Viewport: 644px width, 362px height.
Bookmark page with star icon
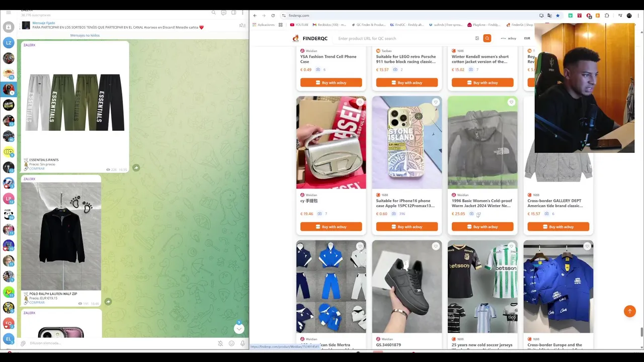pos(557,16)
